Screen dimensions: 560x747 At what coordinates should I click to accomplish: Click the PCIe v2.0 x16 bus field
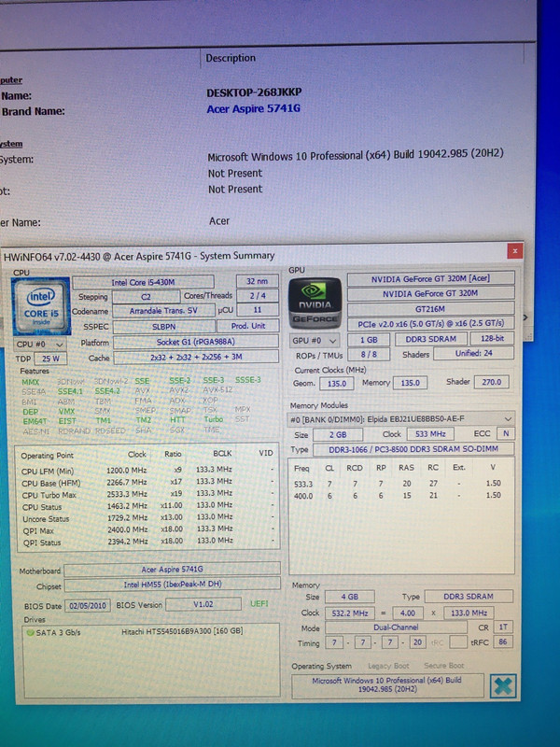(430, 323)
